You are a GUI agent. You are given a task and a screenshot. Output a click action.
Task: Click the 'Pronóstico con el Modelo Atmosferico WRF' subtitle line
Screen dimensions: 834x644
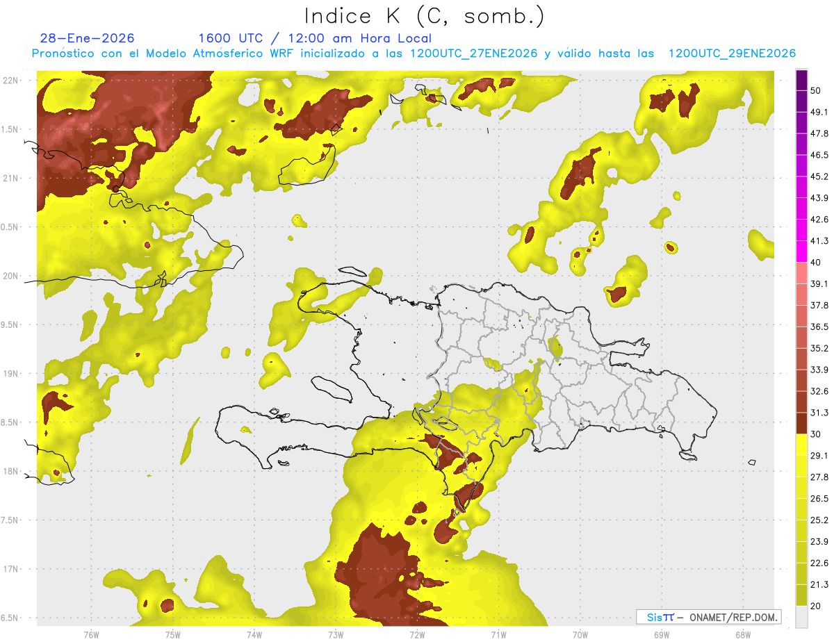[x=414, y=53]
